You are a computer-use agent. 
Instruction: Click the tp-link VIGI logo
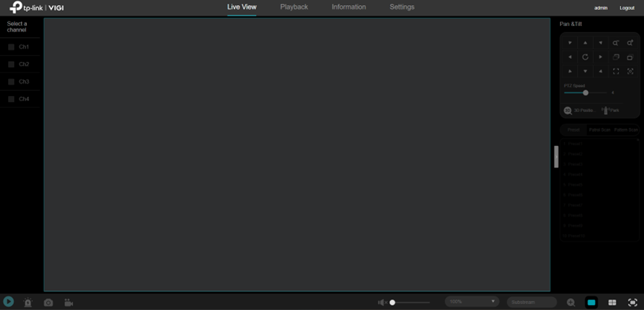coord(36,7)
